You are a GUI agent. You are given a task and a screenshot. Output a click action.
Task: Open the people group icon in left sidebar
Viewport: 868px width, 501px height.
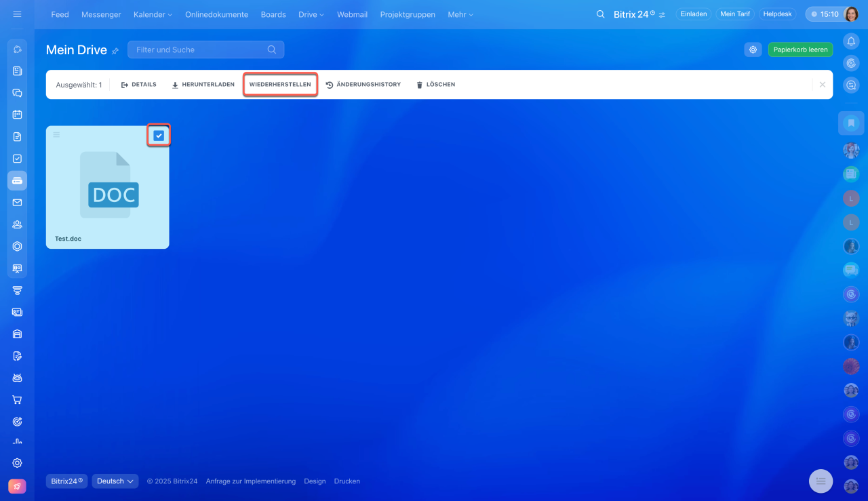click(18, 224)
